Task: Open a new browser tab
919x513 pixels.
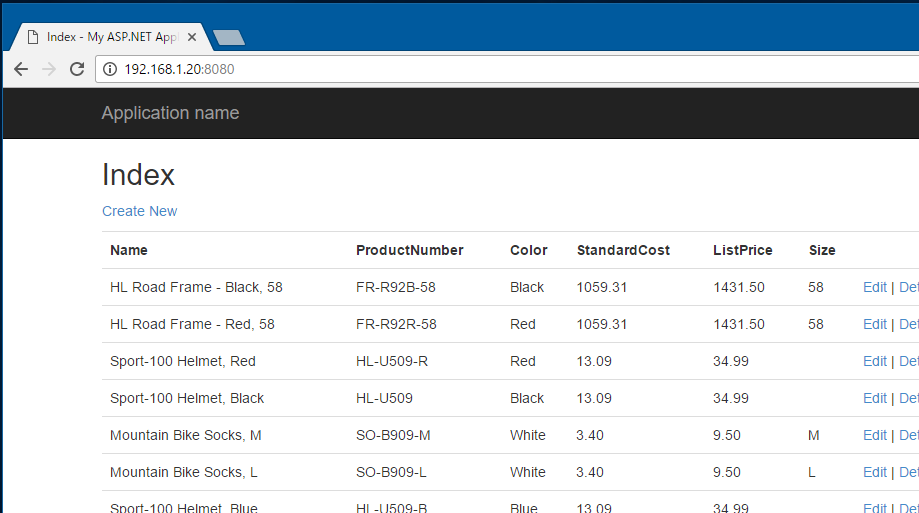Action: 229,38
